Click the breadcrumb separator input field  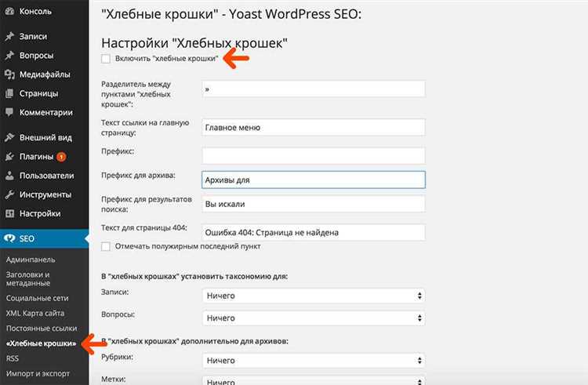314,89
